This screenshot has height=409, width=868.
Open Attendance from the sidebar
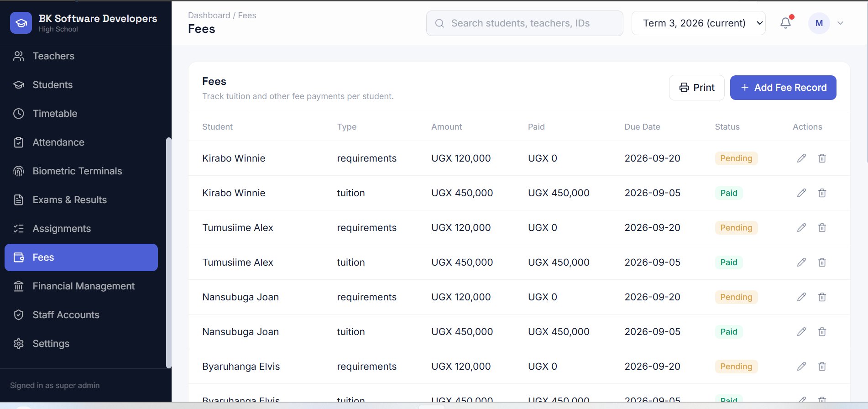click(x=81, y=142)
